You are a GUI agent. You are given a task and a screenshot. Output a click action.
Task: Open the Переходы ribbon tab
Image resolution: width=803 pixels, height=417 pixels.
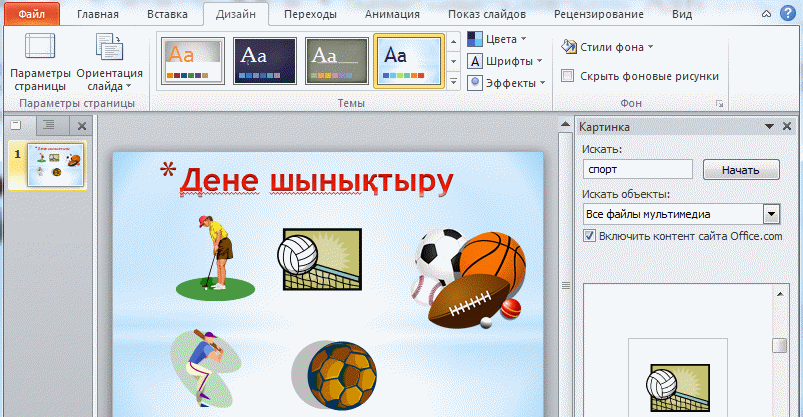coord(310,14)
